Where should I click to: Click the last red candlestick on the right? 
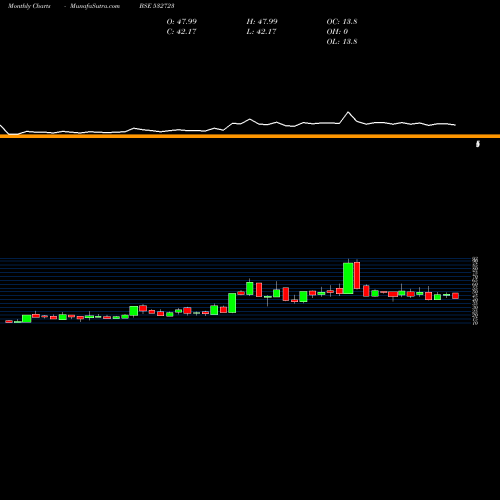(x=455, y=296)
